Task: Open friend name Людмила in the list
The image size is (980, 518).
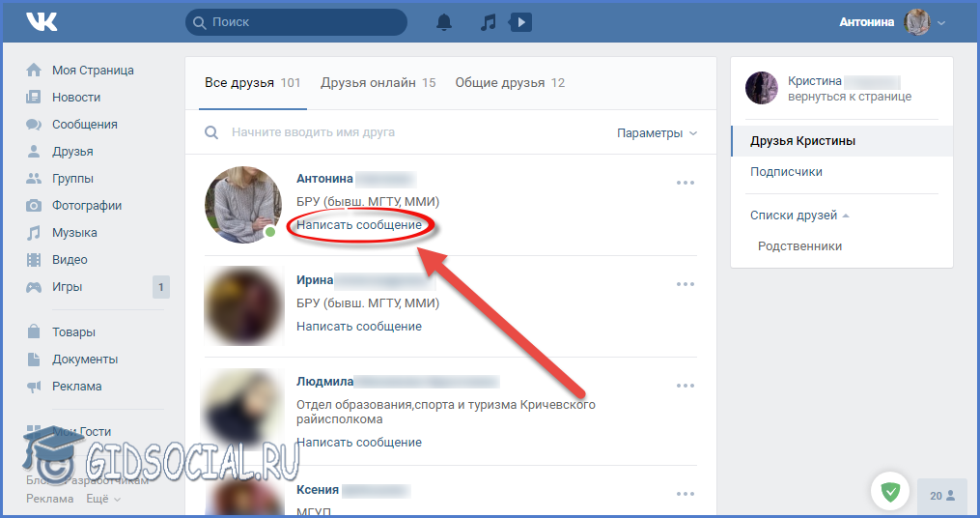Action: [325, 381]
